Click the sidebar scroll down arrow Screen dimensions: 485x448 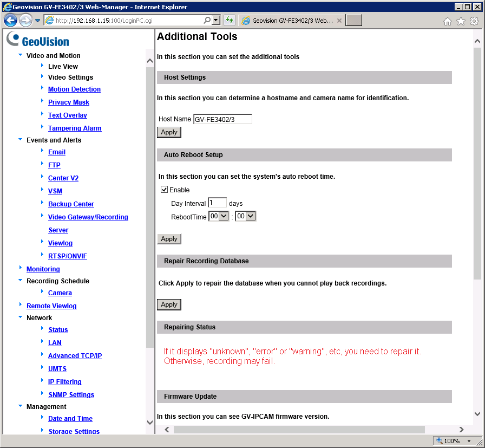150,423
